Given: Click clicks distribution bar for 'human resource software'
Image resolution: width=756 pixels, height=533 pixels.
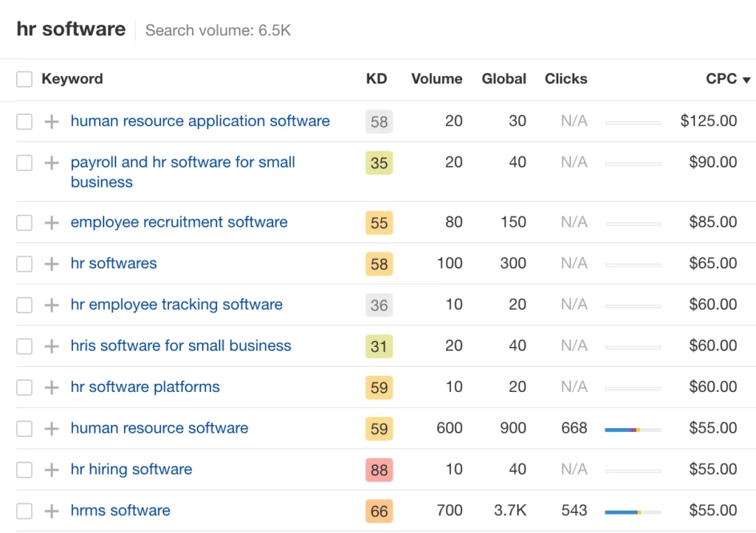Looking at the screenshot, I should 632,429.
